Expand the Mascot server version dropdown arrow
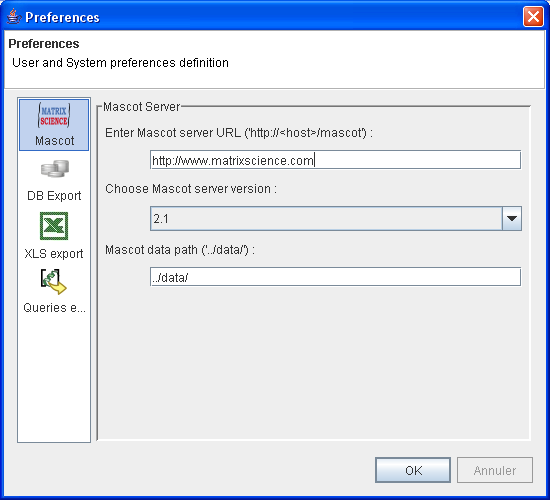This screenshot has height=500, width=550. [512, 219]
